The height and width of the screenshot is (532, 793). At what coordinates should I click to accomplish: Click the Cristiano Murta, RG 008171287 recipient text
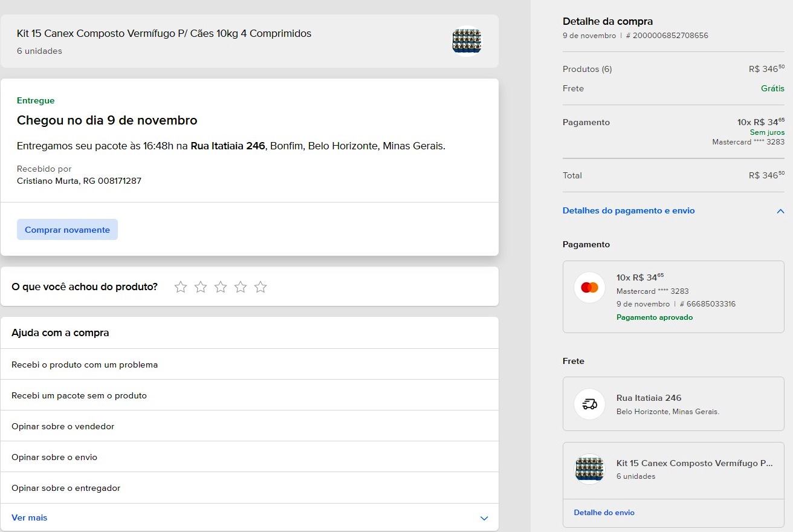coord(79,181)
